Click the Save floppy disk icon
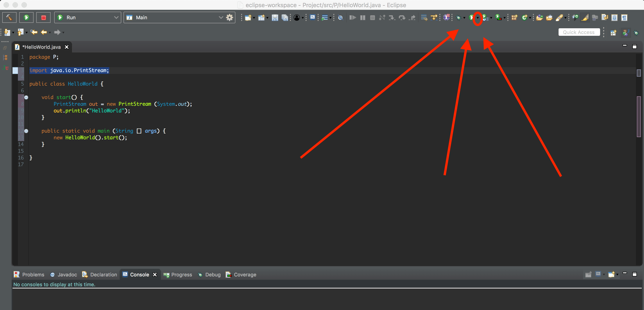This screenshot has width=644, height=310. pos(275,17)
